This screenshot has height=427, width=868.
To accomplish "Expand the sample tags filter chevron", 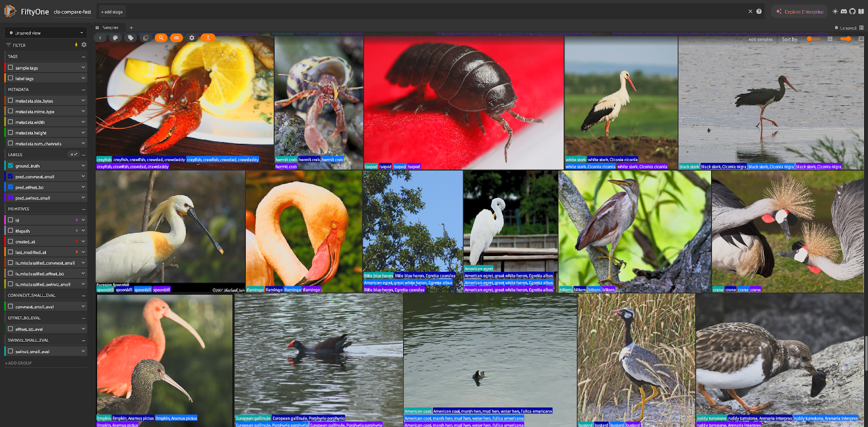I will click(83, 68).
